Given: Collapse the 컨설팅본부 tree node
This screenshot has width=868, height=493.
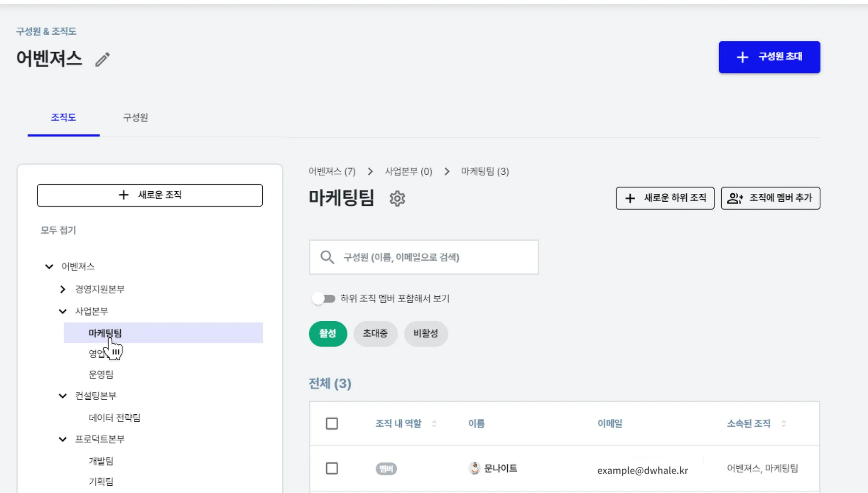Looking at the screenshot, I should click(x=63, y=396).
